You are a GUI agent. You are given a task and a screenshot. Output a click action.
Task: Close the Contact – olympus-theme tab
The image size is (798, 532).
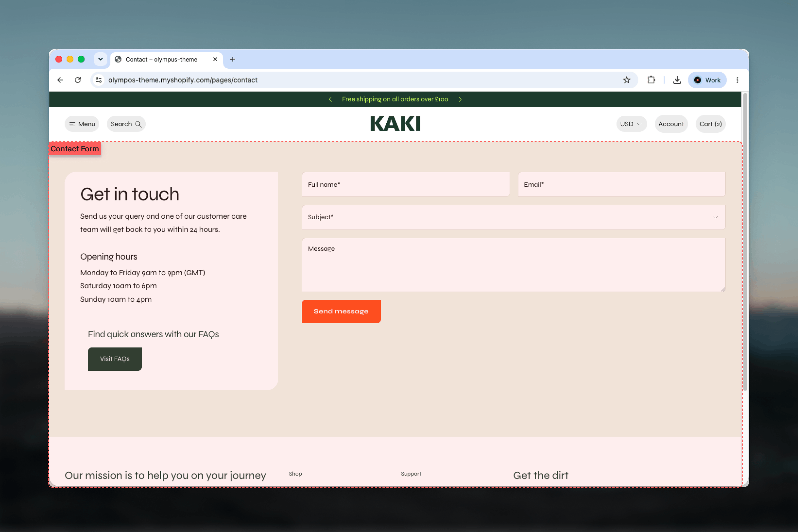click(x=215, y=59)
